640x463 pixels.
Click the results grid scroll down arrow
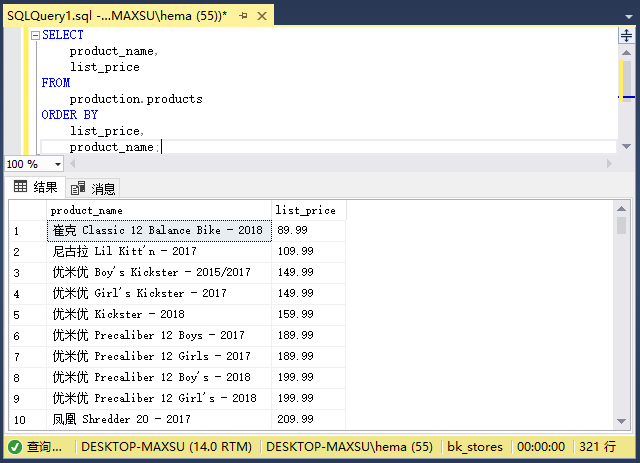(621, 421)
